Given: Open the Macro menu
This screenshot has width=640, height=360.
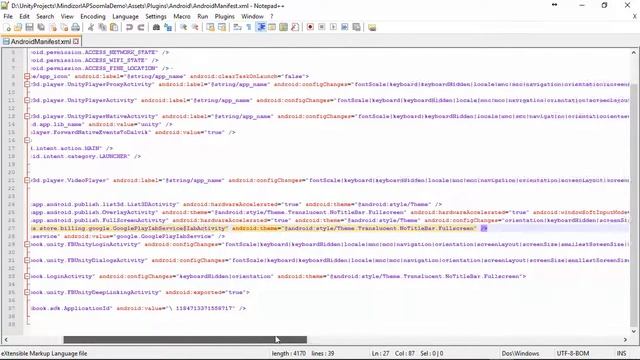Looking at the screenshot, I should [x=182, y=16].
